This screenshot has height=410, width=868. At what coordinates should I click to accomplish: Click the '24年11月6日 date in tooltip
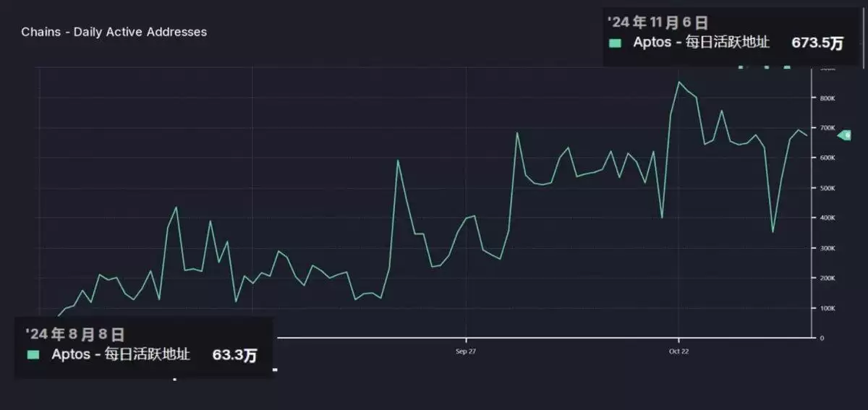[658, 22]
